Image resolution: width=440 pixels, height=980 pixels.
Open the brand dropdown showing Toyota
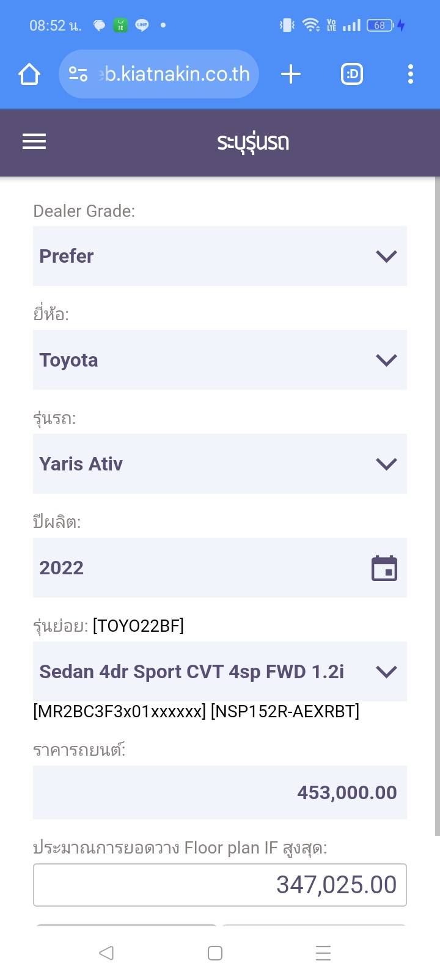click(219, 360)
